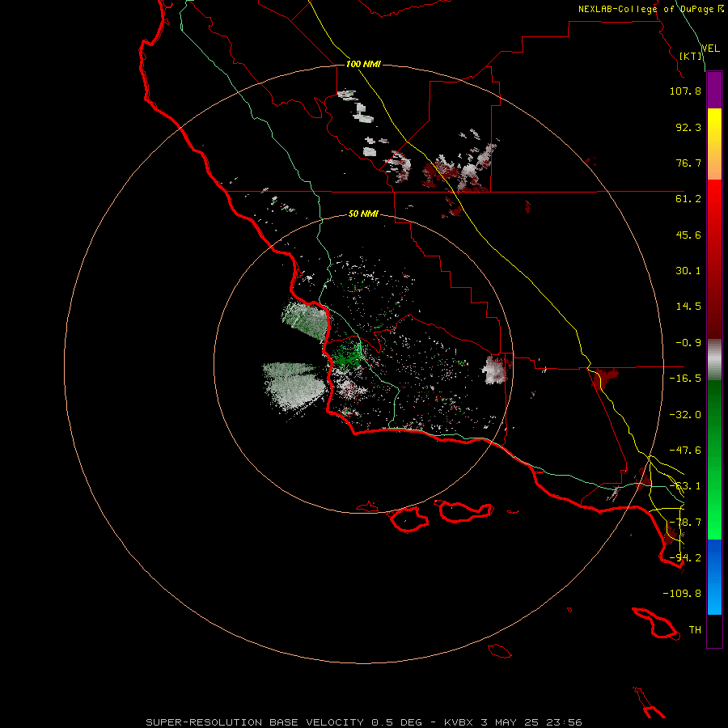Click the -32.0 scale value
The image size is (728, 728).
pos(685,415)
